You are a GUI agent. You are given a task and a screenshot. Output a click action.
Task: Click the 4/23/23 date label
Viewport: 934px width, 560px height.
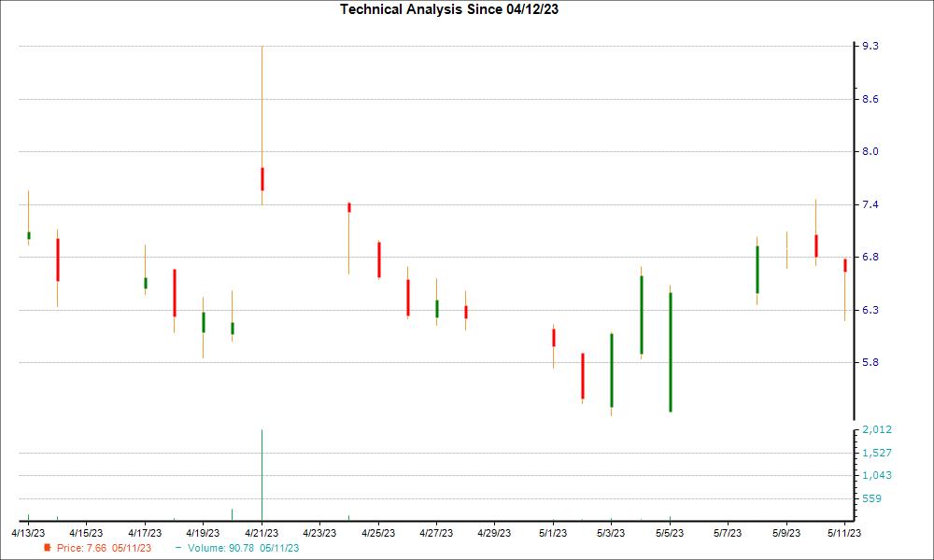click(319, 533)
